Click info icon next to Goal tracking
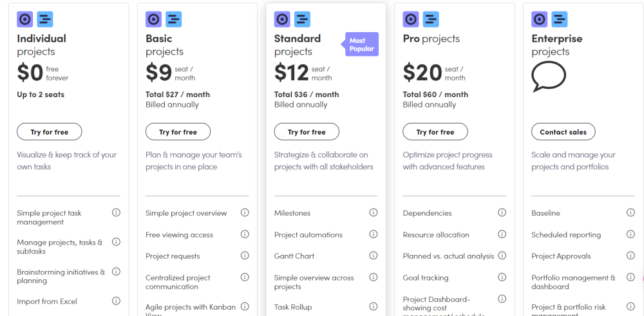Image resolution: width=644 pixels, height=316 pixels. (x=502, y=277)
